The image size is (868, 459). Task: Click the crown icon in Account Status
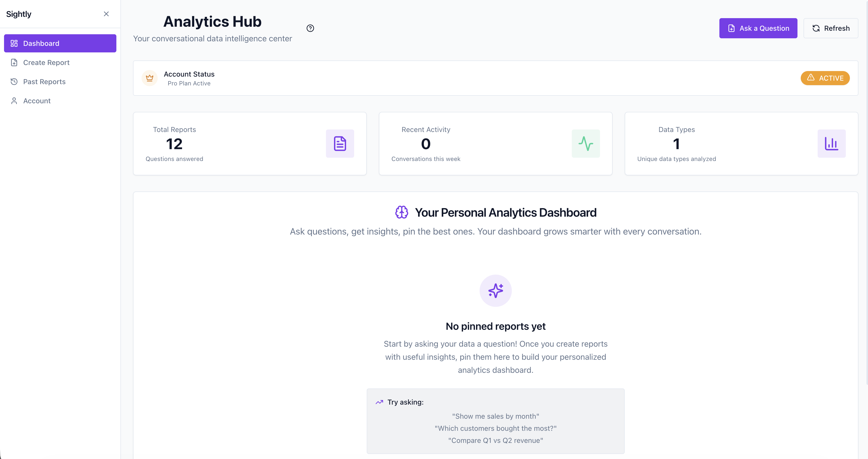coord(150,78)
